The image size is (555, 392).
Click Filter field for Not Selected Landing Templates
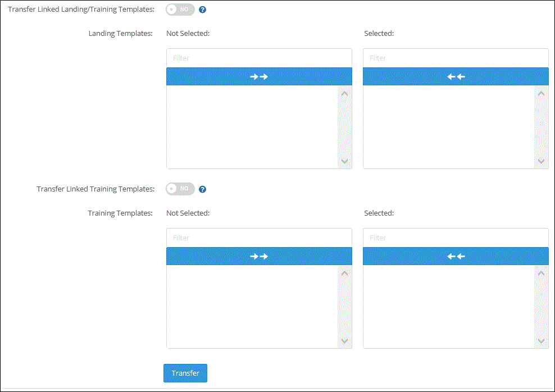coord(259,58)
